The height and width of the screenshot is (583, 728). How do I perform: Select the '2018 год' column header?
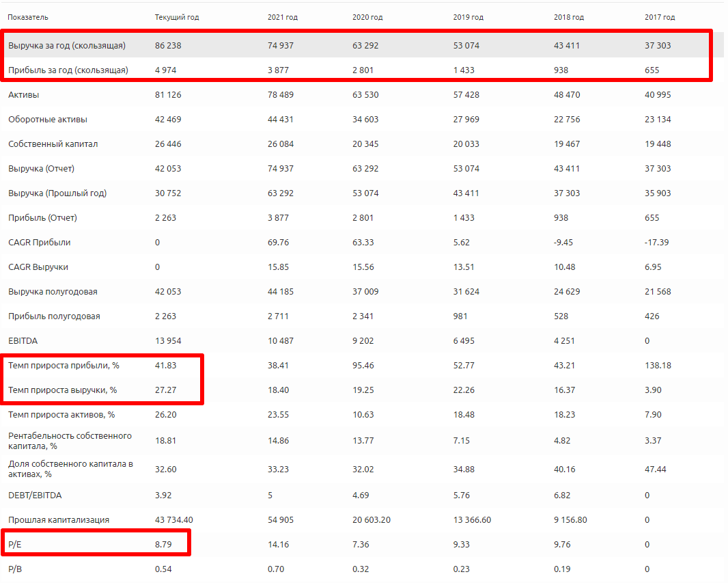point(569,17)
